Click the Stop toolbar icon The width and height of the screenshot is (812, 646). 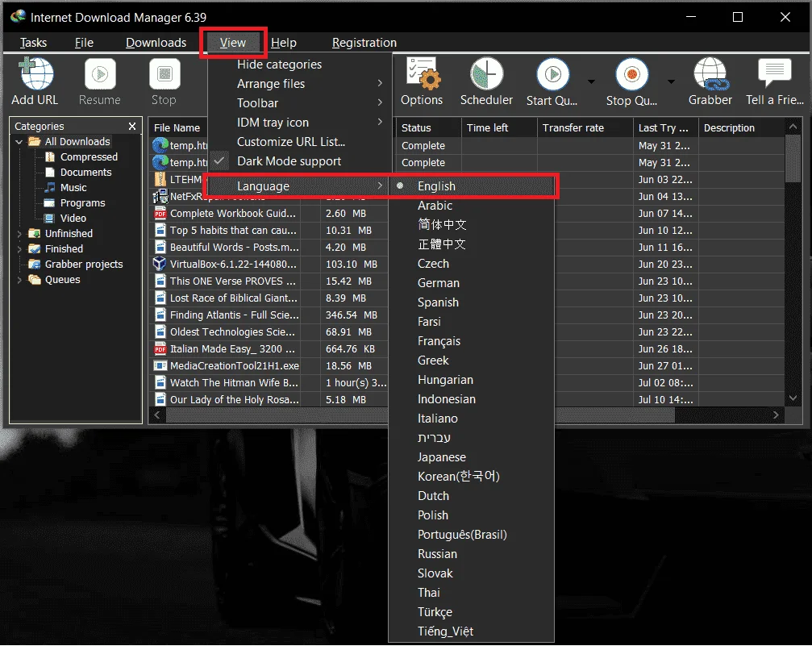click(164, 74)
